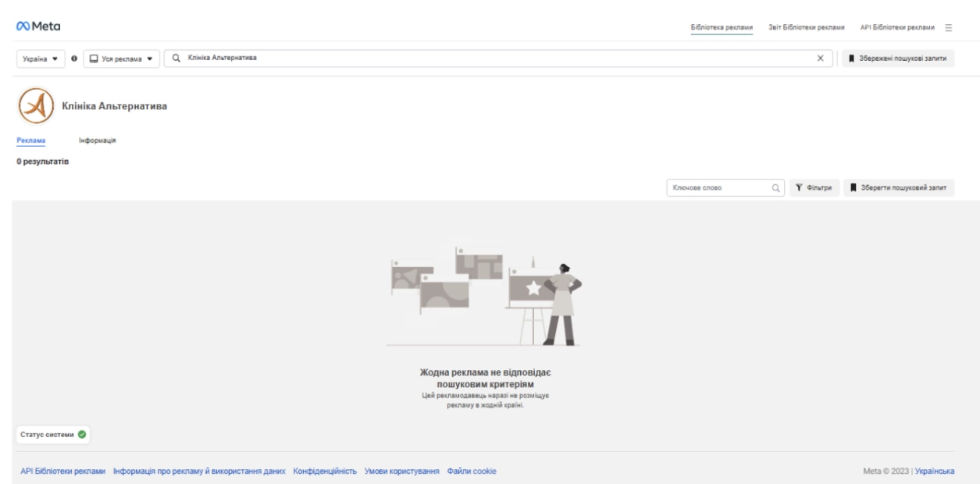Click the Клініка Альтернатива page name
The image size is (980, 484).
pyautogui.click(x=116, y=108)
